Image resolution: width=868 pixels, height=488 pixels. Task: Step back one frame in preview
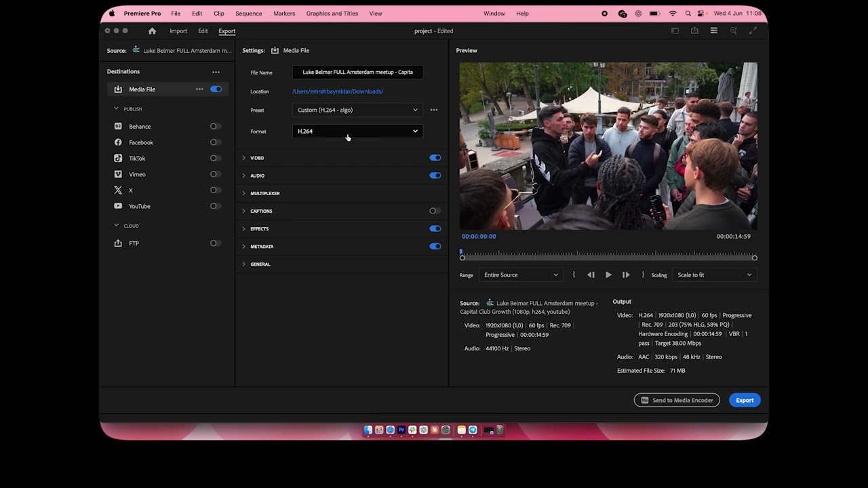(x=591, y=275)
